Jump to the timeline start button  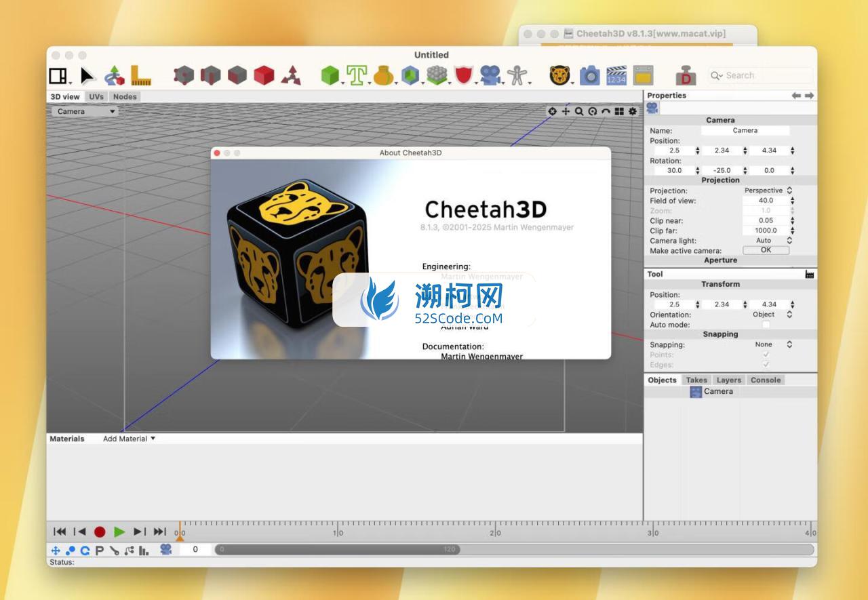60,532
